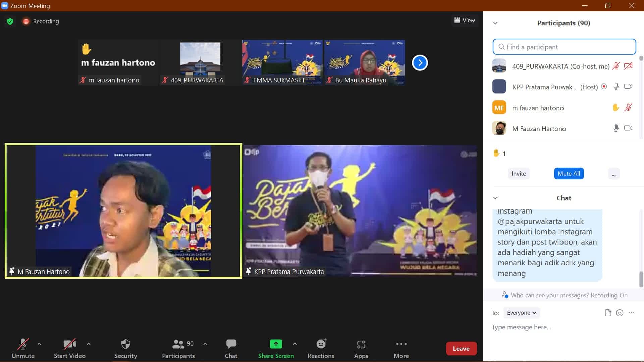Open the View layout menu
644x362 pixels.
pos(465,20)
